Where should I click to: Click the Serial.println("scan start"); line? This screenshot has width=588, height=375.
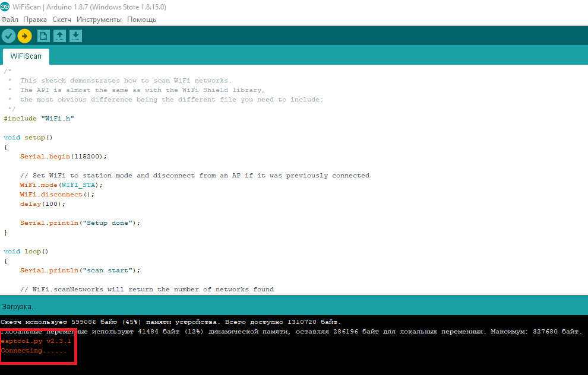pos(80,271)
